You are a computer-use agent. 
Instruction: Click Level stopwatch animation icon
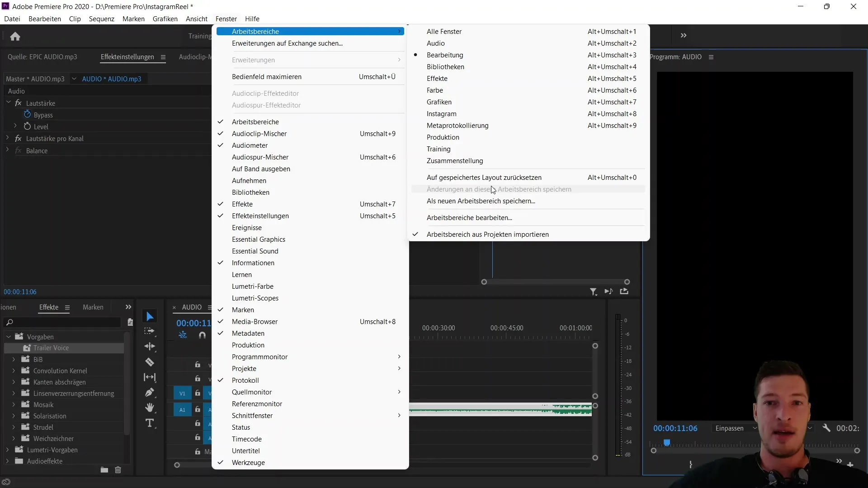point(27,127)
